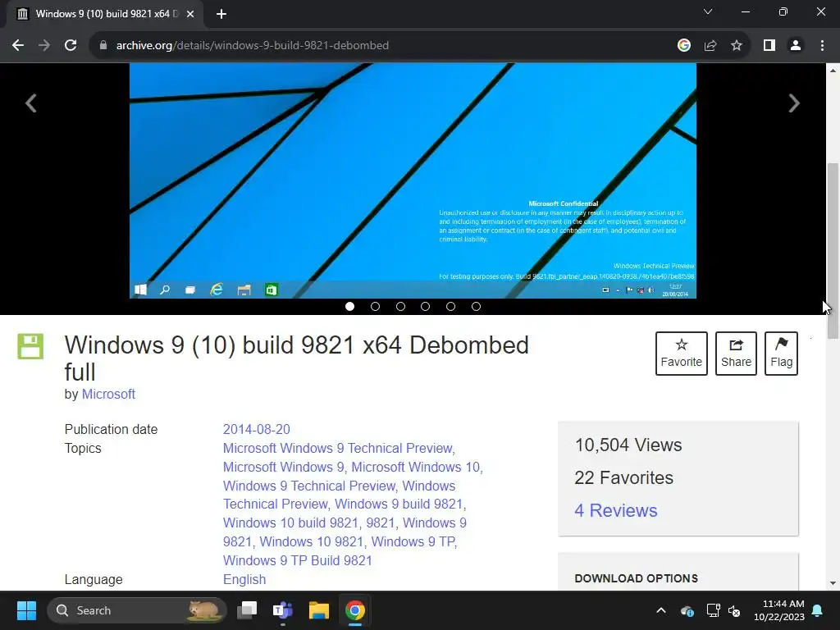
Task: Click the Windows 9 desktop screenshot image
Action: coord(413,180)
